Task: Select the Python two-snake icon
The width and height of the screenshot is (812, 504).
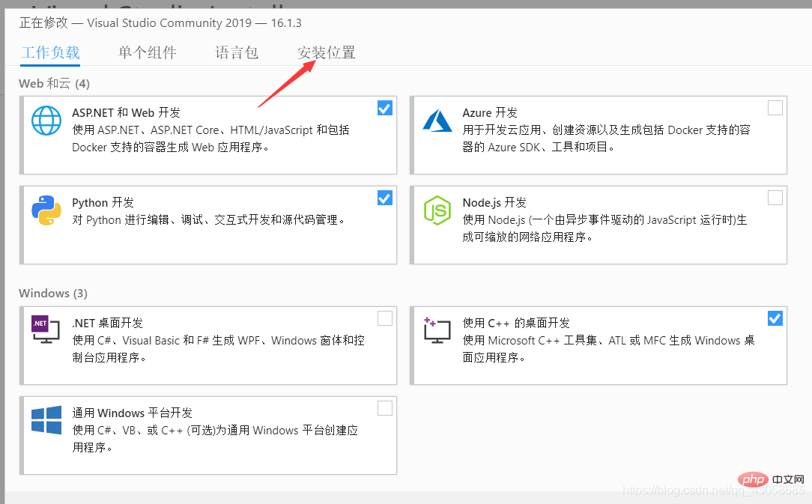Action: (46, 210)
